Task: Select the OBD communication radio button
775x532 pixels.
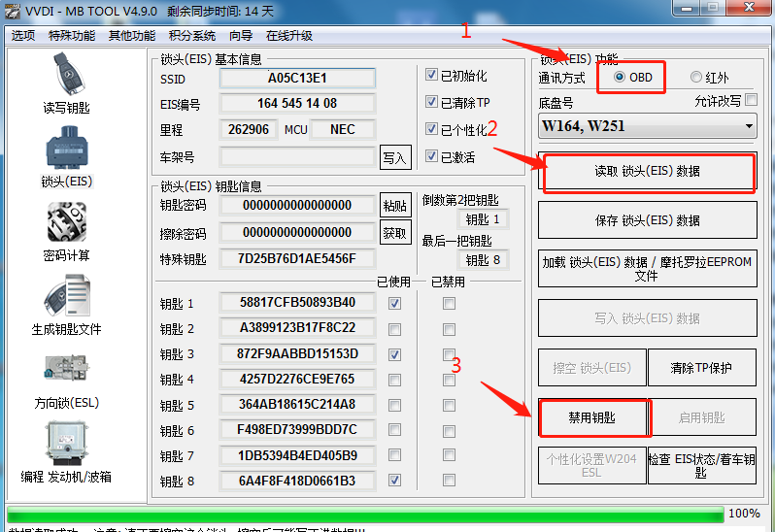Action: point(620,77)
